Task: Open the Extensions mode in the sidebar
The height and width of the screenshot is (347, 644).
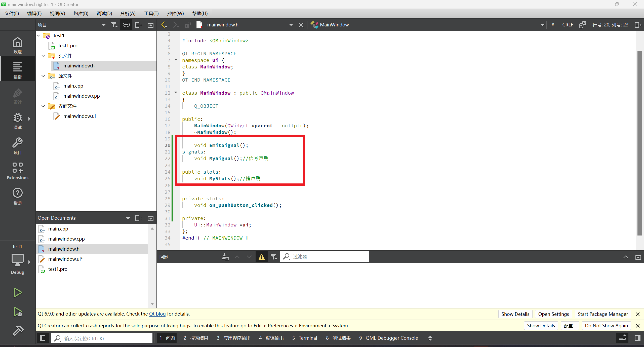Action: coord(18,171)
